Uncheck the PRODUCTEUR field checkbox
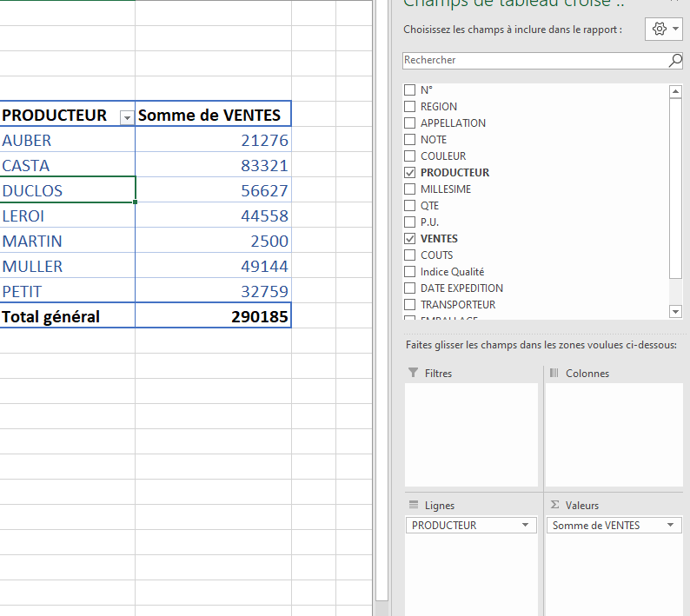The height and width of the screenshot is (616, 690). coord(410,173)
